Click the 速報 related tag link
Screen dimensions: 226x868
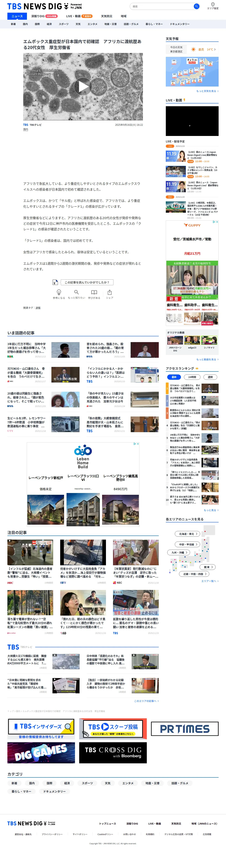pos(38,308)
